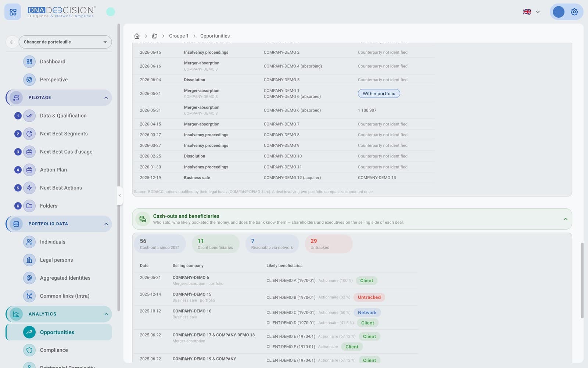Open the language flag selector

click(531, 12)
